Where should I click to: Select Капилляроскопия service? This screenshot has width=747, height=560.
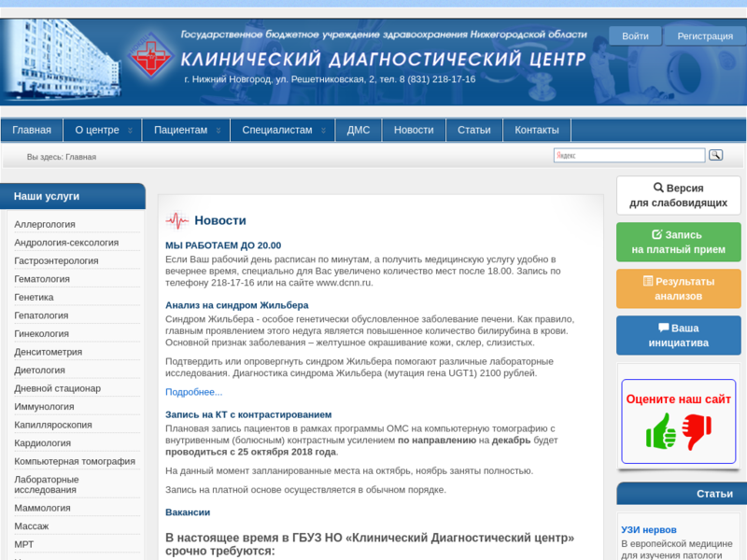(53, 425)
